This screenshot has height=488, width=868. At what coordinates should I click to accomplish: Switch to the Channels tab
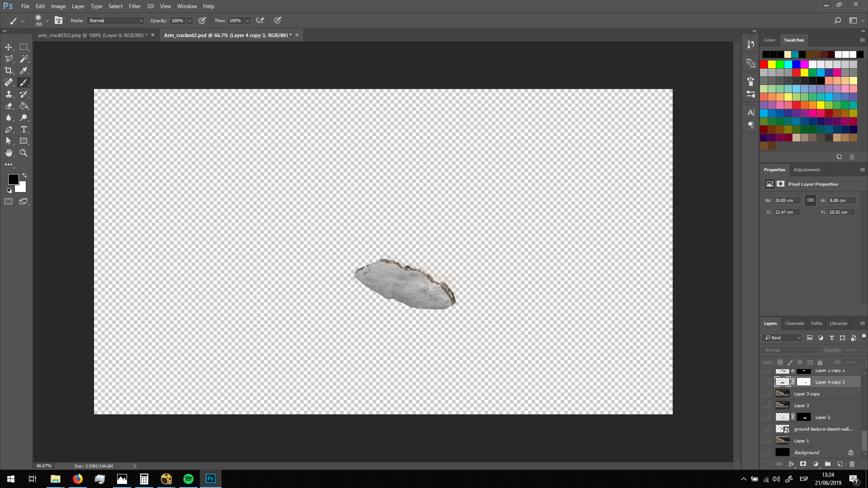794,323
